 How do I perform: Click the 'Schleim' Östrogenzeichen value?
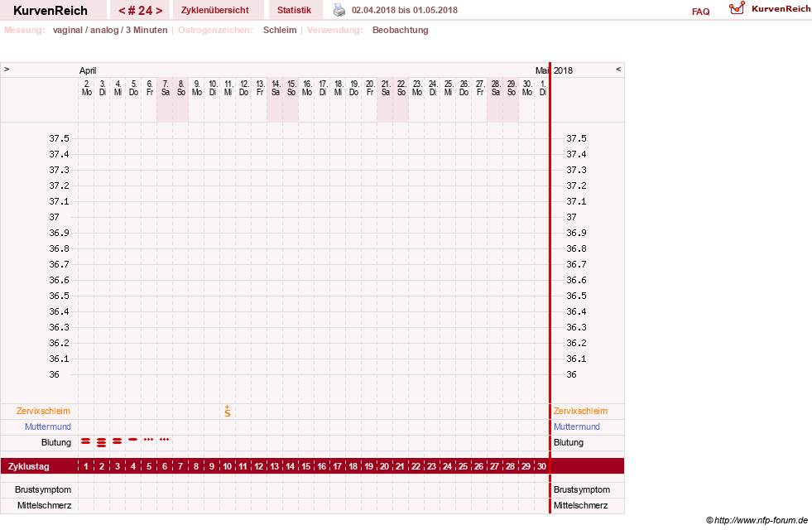pos(280,30)
